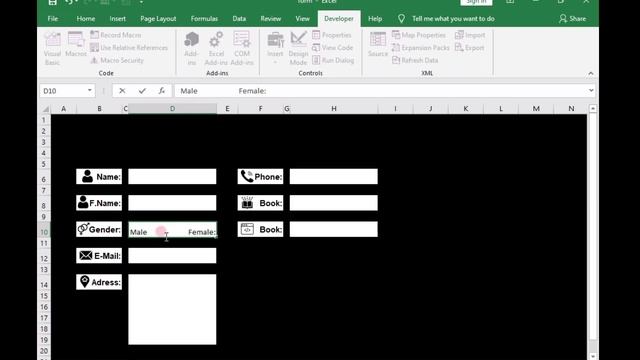The height and width of the screenshot is (360, 640).
Task: Expand the formula bar
Action: 591,91
